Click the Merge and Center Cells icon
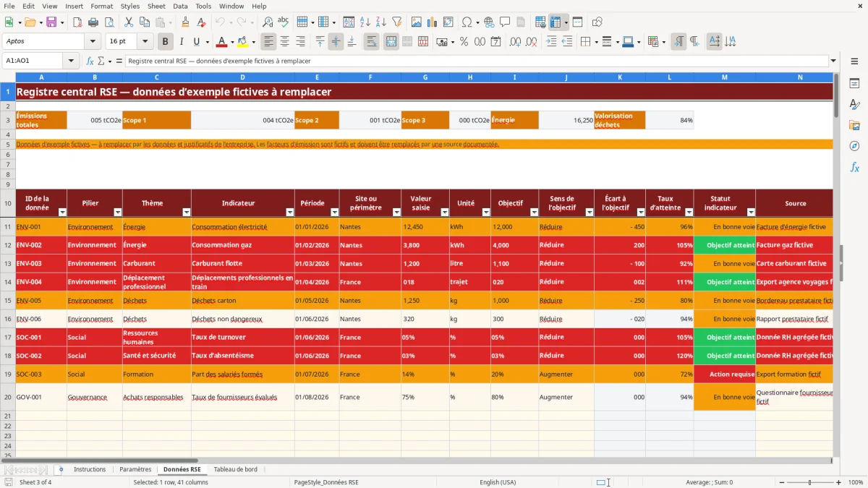The image size is (868, 488). coord(391,42)
